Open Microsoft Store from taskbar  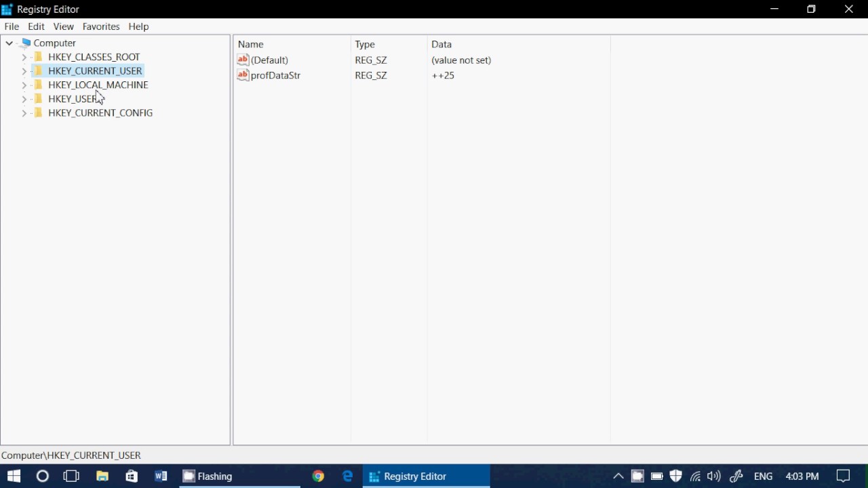[x=132, y=476]
